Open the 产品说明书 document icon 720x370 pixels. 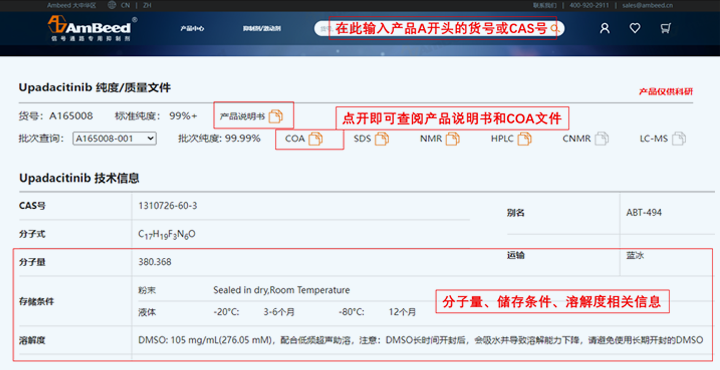pyautogui.click(x=276, y=116)
